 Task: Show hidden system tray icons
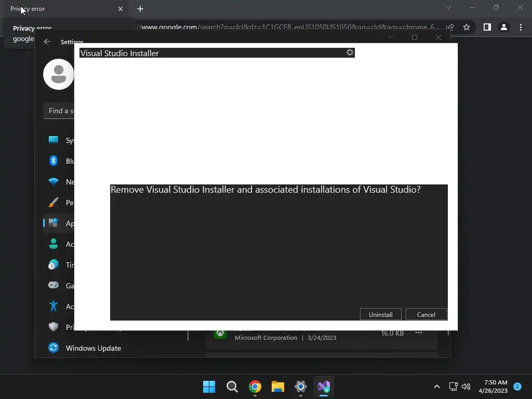(x=437, y=387)
